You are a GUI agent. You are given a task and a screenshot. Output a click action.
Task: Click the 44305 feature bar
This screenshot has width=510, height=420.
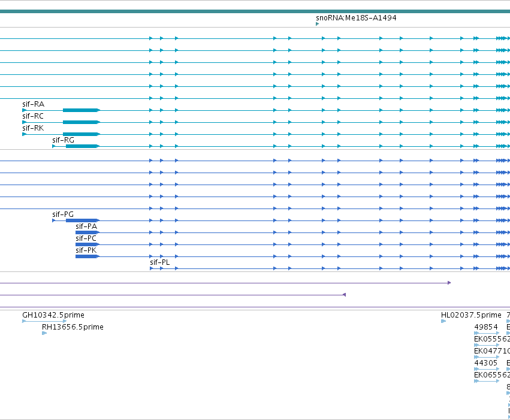click(x=487, y=369)
